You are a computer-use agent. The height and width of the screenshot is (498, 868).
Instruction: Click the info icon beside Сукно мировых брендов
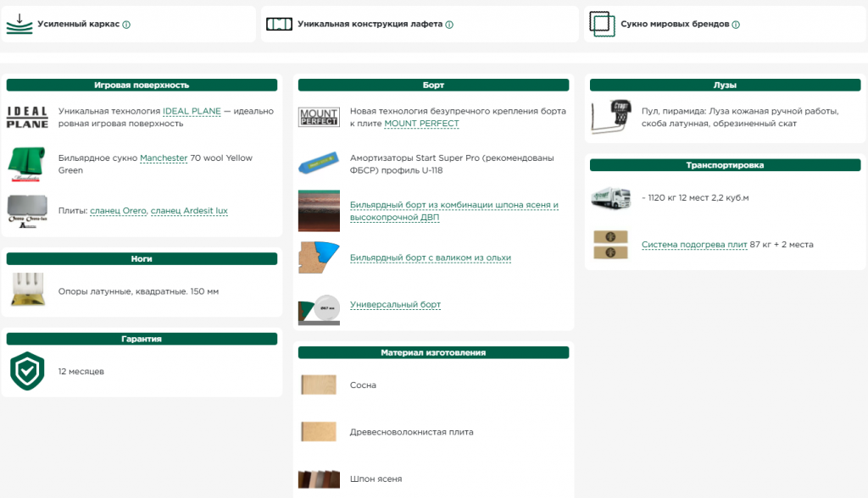tap(735, 25)
